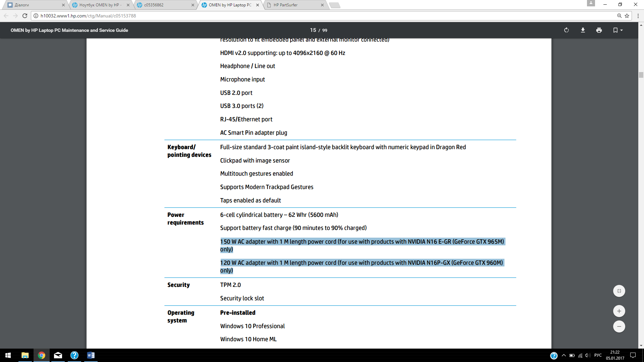Close the HP PartSurfer tab
Viewport: 644px width, 362px height.
[322, 5]
